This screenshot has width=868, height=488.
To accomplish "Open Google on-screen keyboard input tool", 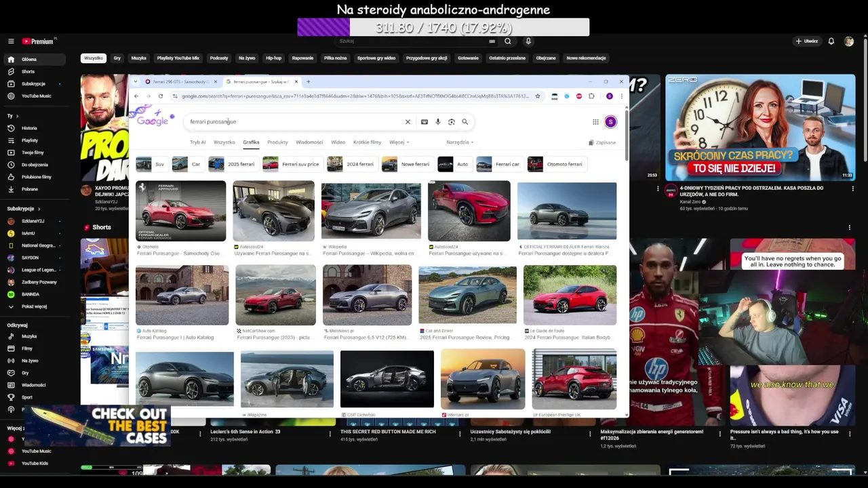I will click(425, 122).
